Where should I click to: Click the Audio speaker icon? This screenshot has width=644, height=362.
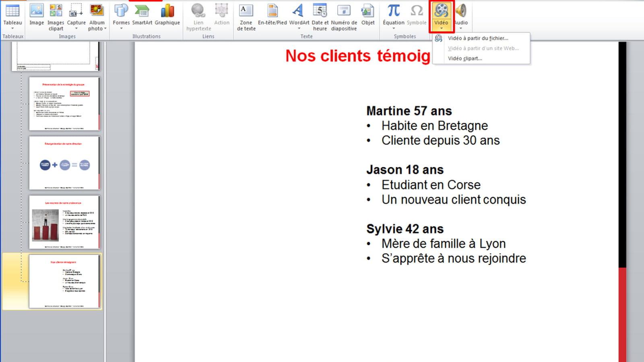(x=461, y=11)
